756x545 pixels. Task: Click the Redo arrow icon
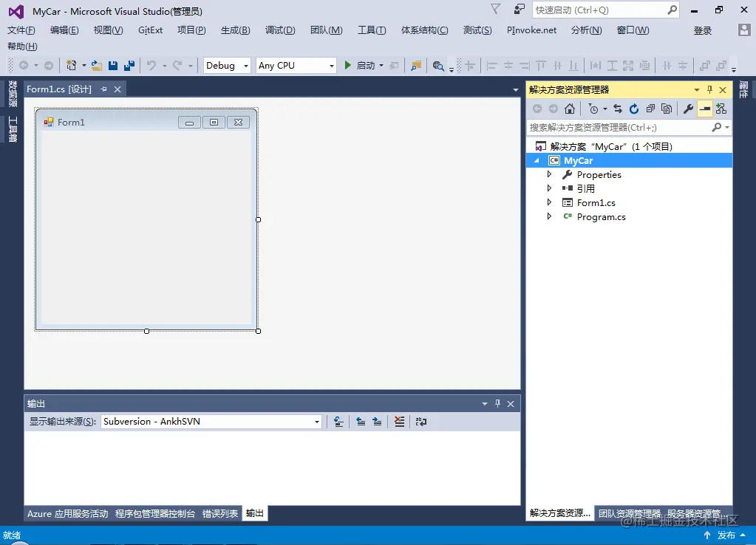(177, 65)
